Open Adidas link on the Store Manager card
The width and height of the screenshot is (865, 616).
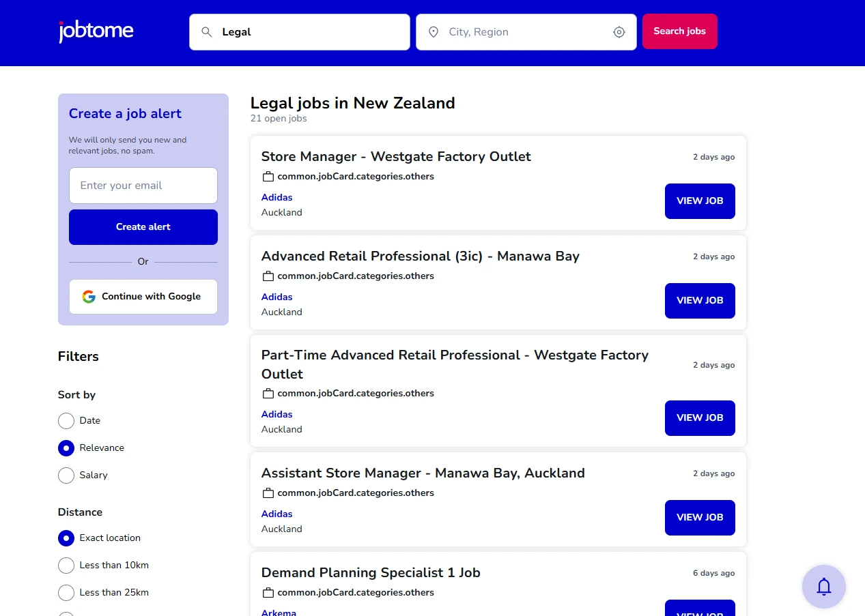(276, 198)
